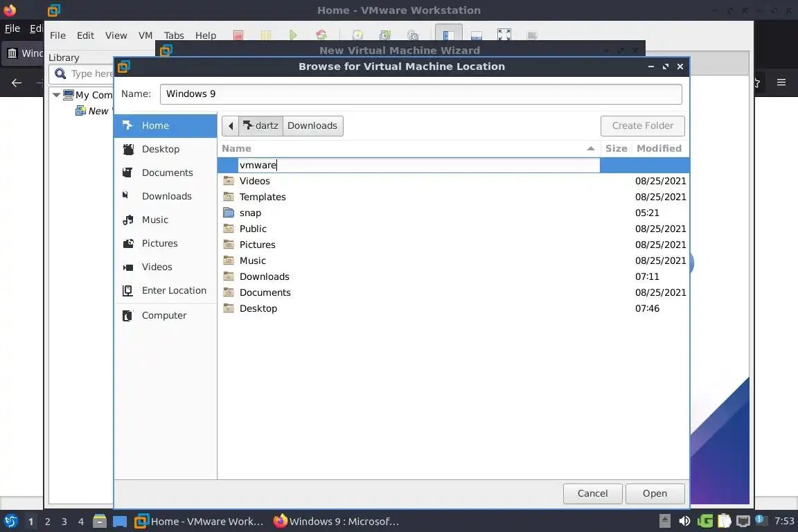Toggle the library sidebar view icon

(448, 34)
